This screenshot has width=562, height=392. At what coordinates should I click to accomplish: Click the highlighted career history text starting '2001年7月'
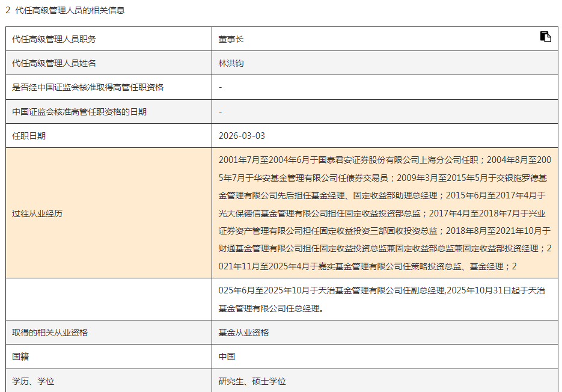(x=385, y=213)
